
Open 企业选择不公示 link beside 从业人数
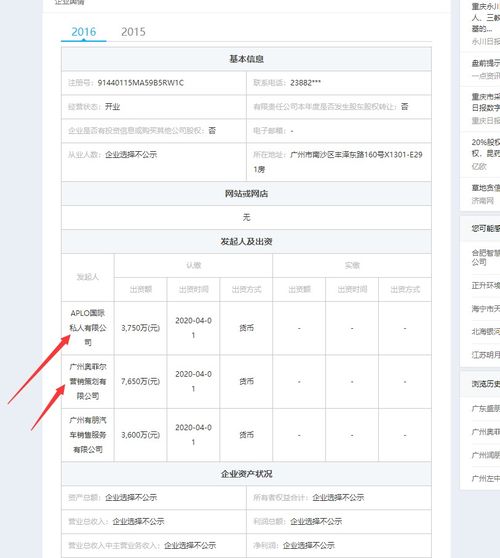coord(131,154)
